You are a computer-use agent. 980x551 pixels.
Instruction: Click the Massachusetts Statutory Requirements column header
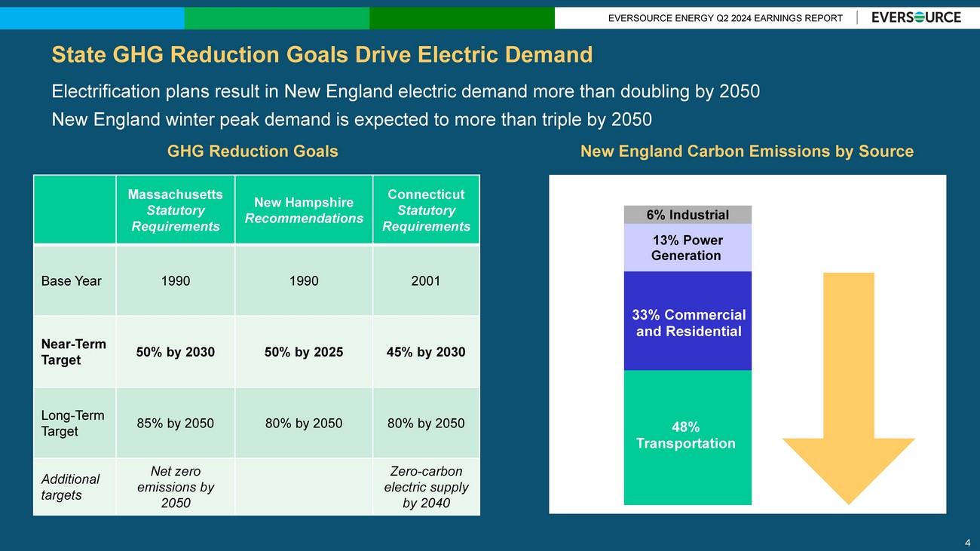coord(176,210)
